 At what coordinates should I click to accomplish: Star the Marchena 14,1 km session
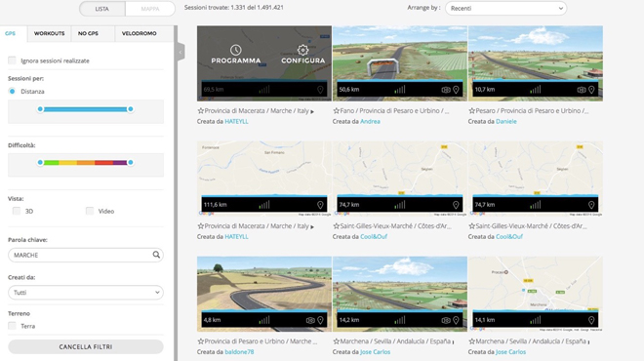(472, 341)
